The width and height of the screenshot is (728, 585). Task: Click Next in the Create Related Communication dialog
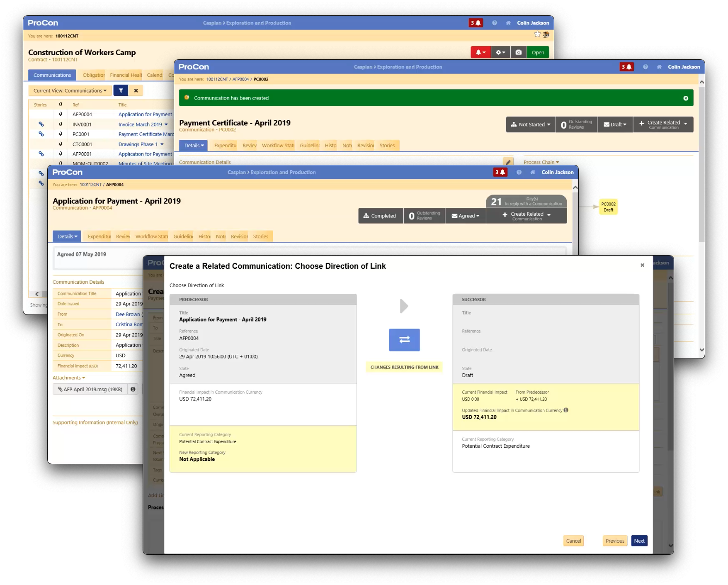coord(639,541)
